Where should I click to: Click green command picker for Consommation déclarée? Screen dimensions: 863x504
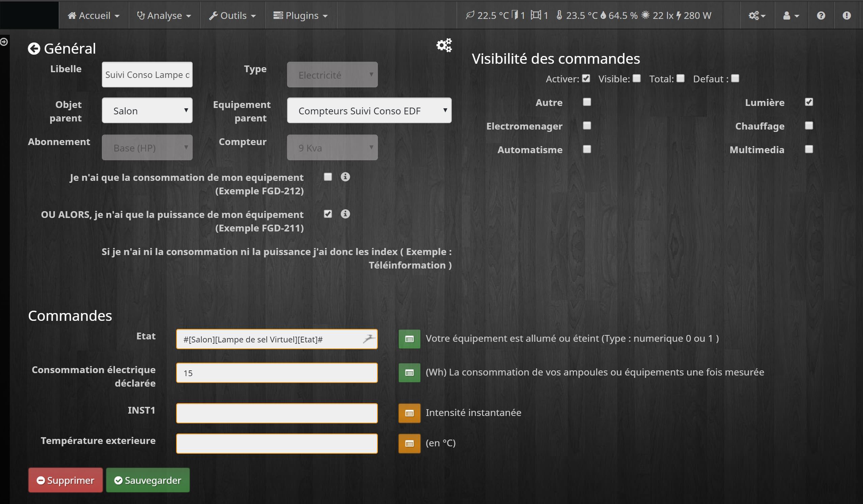[x=409, y=372]
